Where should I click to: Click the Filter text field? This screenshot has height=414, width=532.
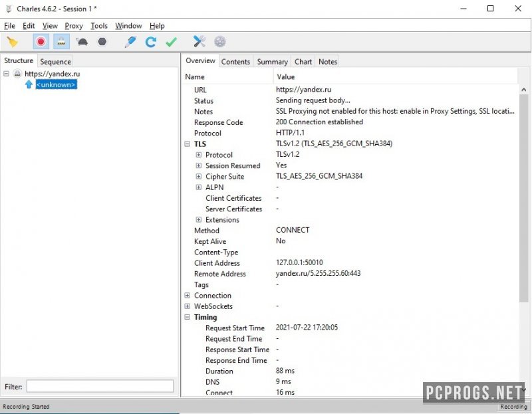100,386
